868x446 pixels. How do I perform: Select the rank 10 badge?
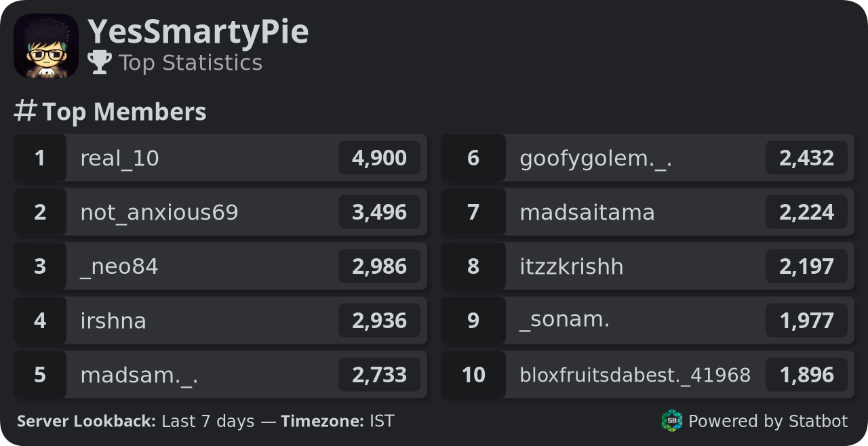[x=473, y=375]
